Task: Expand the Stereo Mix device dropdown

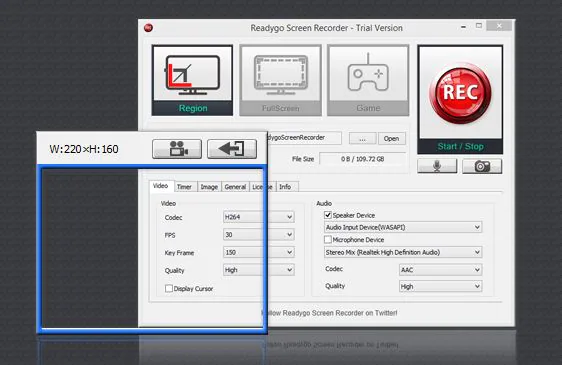Action: pyautogui.click(x=403, y=252)
